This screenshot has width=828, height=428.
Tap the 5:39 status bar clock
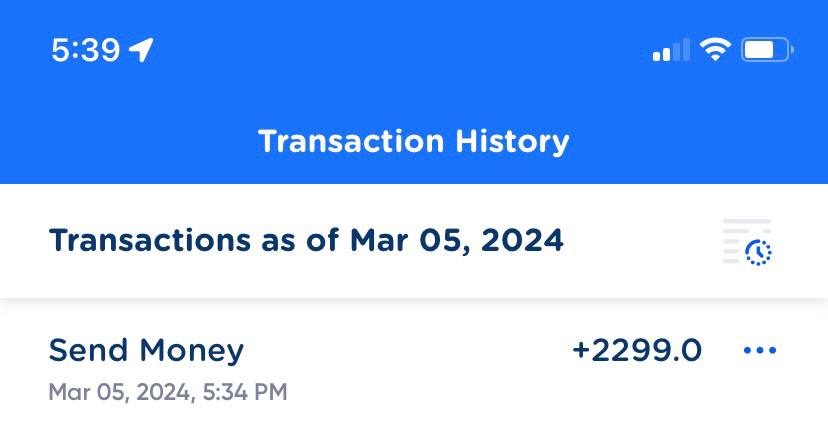coord(85,50)
